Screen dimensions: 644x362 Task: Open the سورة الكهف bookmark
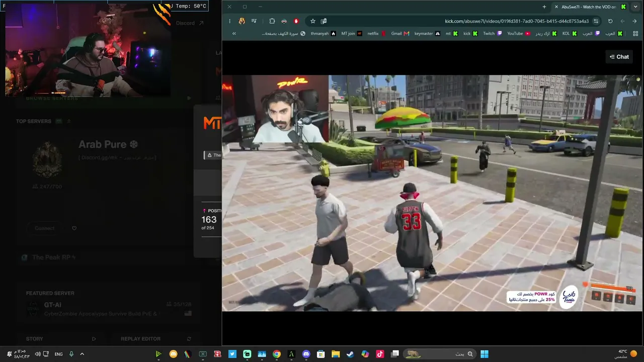point(283,33)
